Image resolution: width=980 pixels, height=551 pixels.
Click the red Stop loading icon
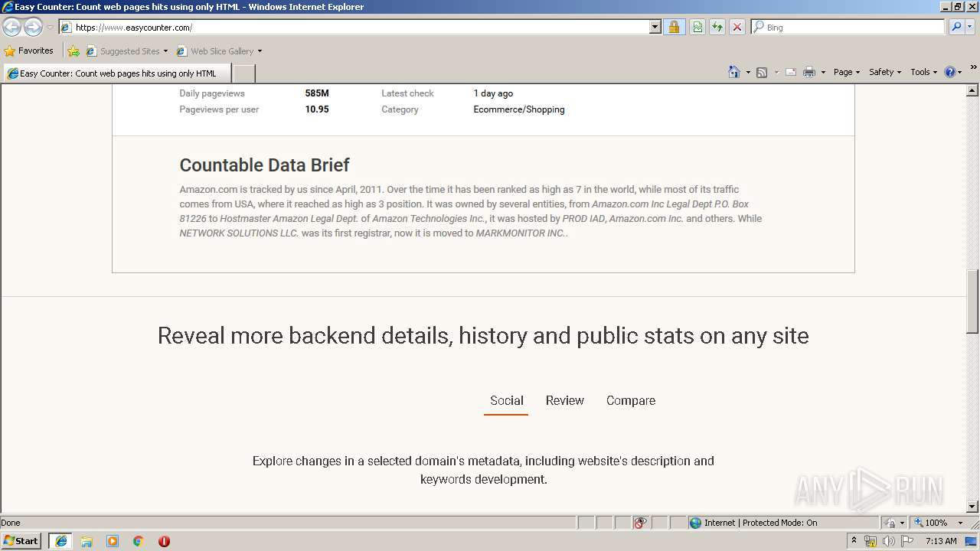737,28
